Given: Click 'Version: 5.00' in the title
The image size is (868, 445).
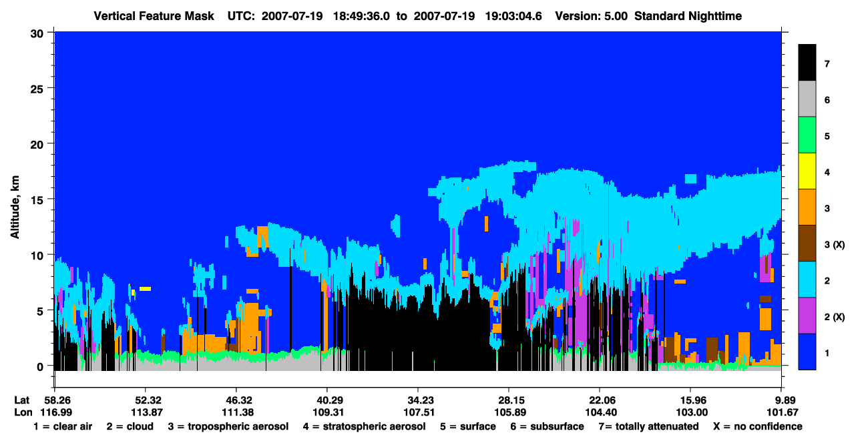Looking at the screenshot, I should 591,15.
